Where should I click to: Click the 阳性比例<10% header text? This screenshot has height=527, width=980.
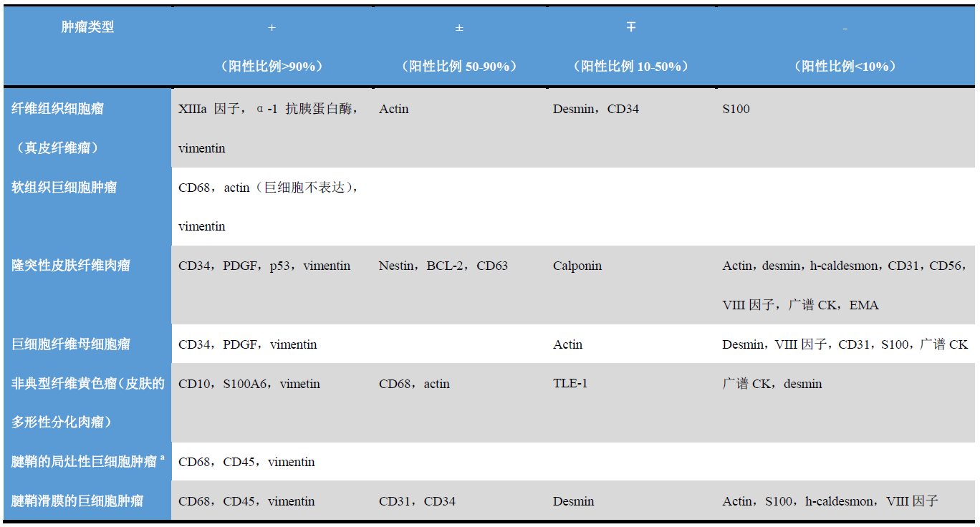(x=845, y=67)
